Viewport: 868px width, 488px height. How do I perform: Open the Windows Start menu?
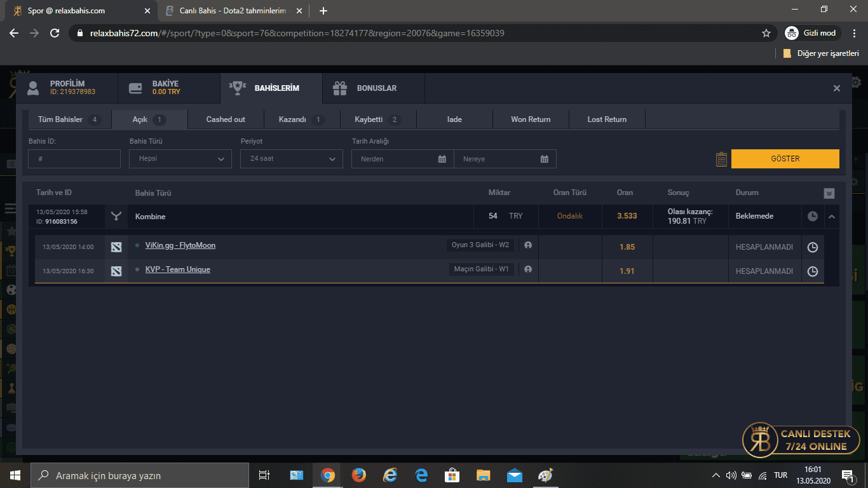[x=15, y=475]
